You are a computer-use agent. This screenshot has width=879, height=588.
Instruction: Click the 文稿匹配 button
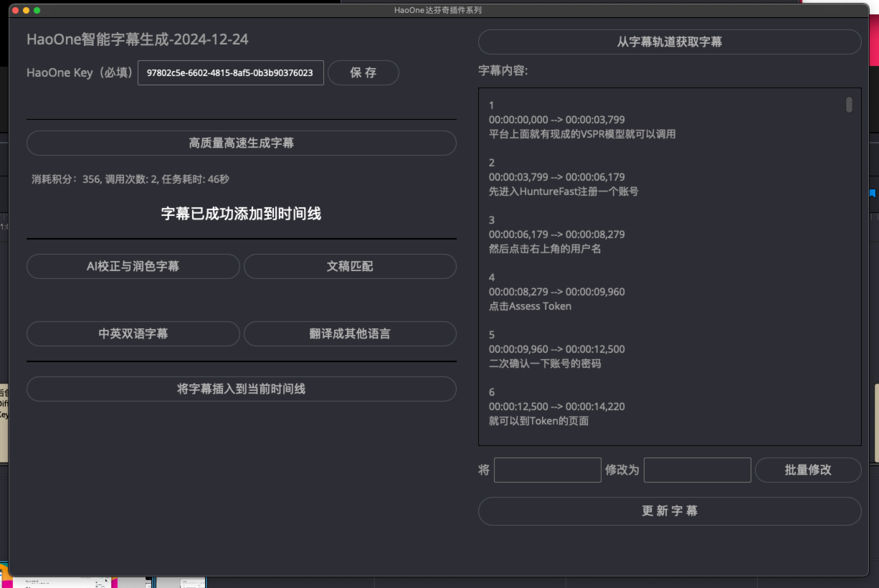(x=350, y=266)
